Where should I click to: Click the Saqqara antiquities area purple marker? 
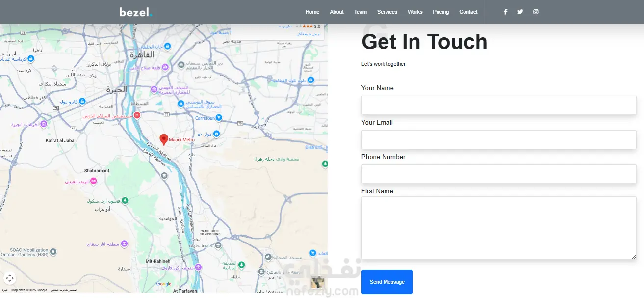[x=125, y=244]
